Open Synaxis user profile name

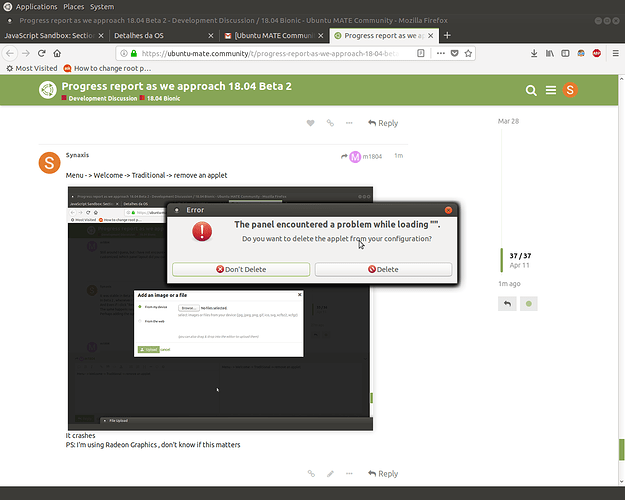(x=77, y=155)
